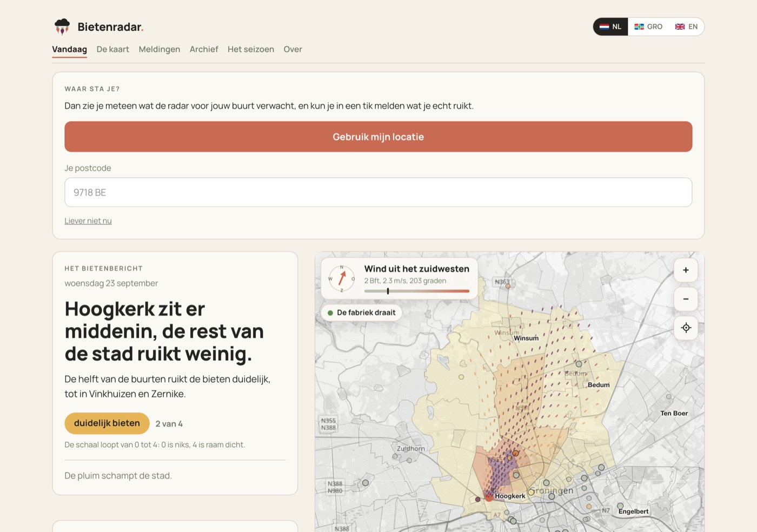Screen dimensions: 757x532
Task: Click the woensdag 23 september date
Action: pos(111,283)
